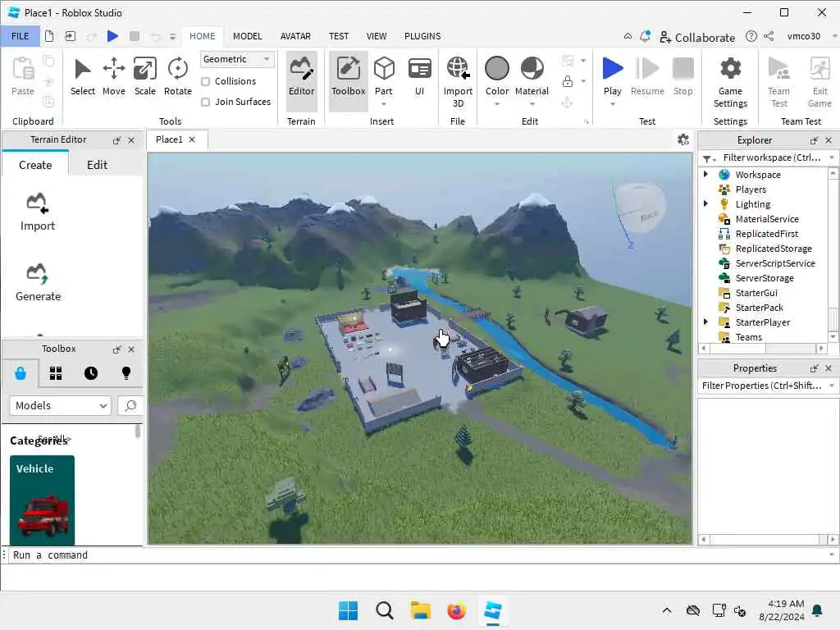Screen dimensions: 840x630
Task: Open the notifications bell icon
Action: [x=645, y=36]
